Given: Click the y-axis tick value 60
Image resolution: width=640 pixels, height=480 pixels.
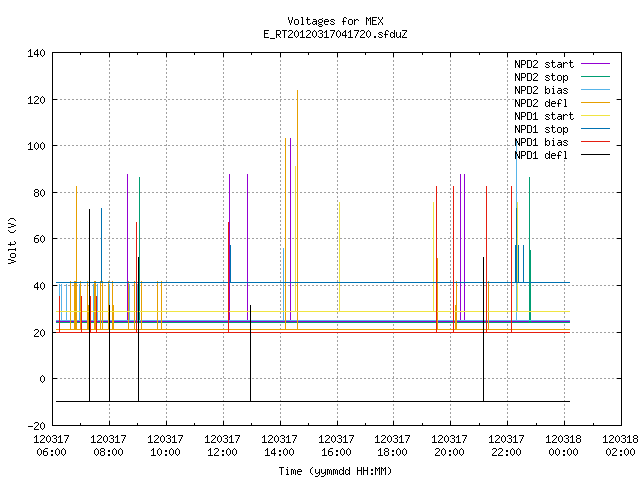Looking at the screenshot, I should coord(39,239).
